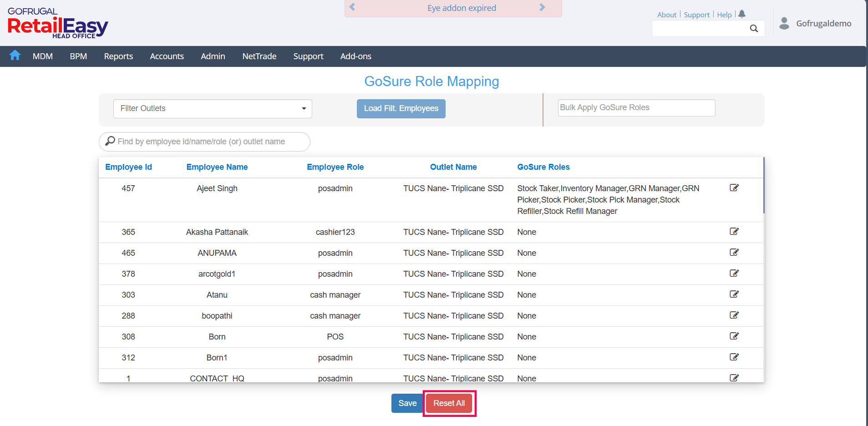Viewport: 868px width, 426px height.
Task: Click the Save button
Action: 407,403
